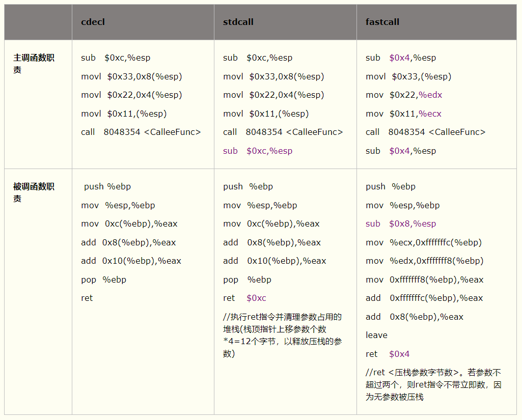Image resolution: width=522 pixels, height=420 pixels.
Task: Click the CalleeFunc call line under stdcall
Action: pyautogui.click(x=283, y=132)
